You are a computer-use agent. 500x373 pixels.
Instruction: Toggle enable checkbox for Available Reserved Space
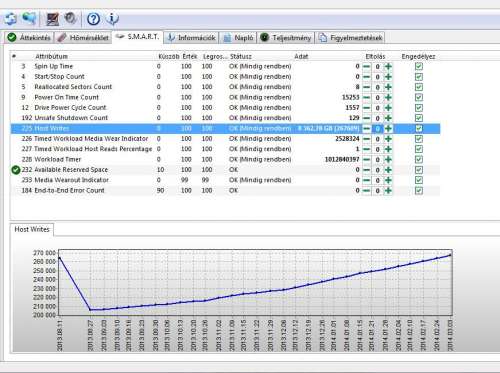pyautogui.click(x=419, y=170)
